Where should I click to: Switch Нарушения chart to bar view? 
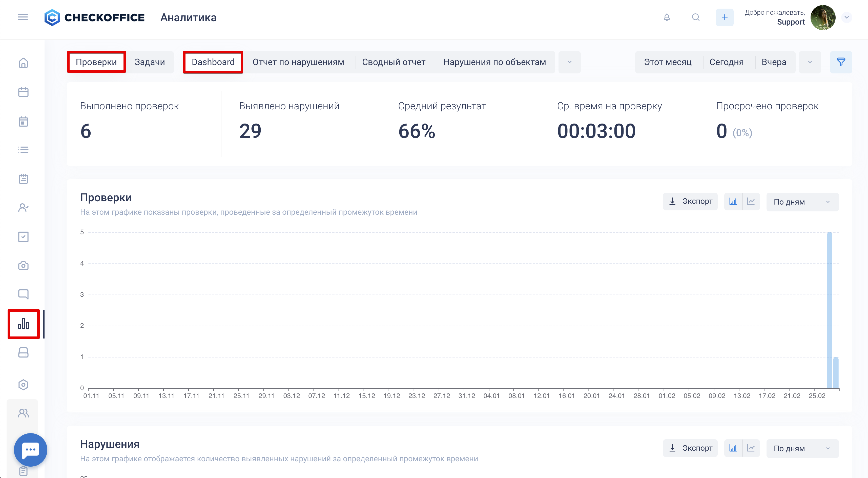(733, 448)
